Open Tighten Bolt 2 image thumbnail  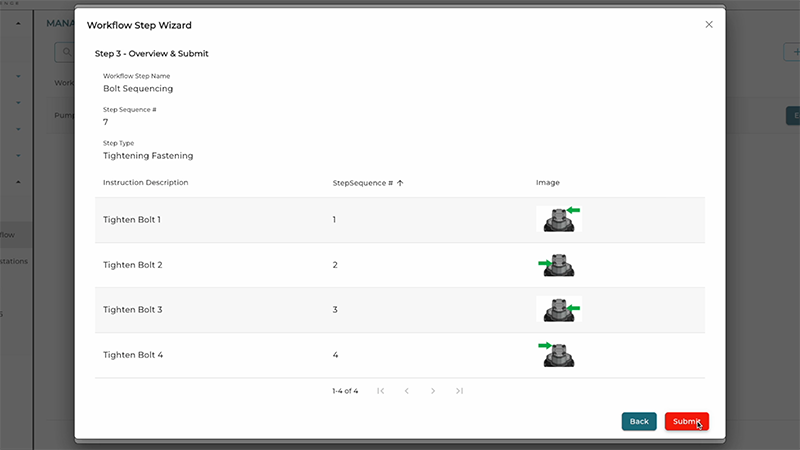[x=558, y=265]
